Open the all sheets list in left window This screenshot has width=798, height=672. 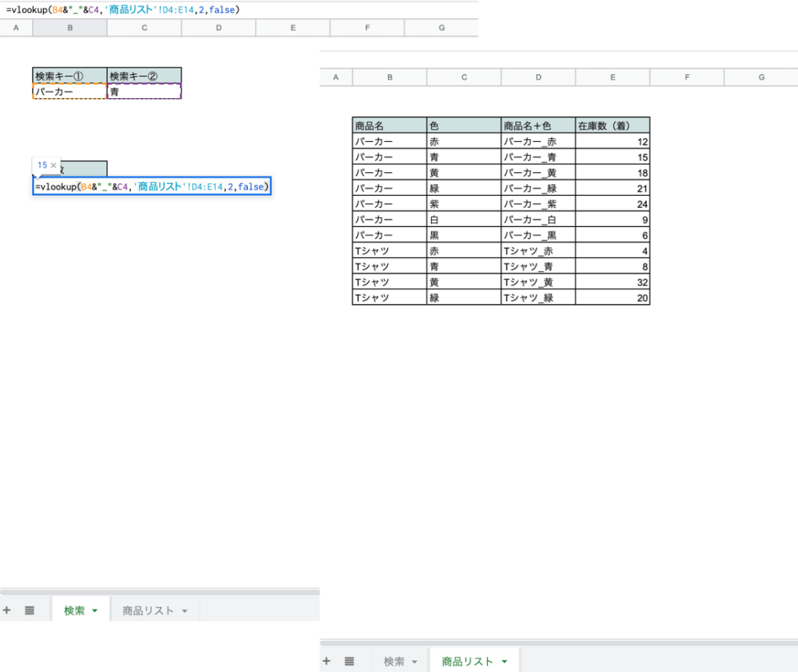30,610
